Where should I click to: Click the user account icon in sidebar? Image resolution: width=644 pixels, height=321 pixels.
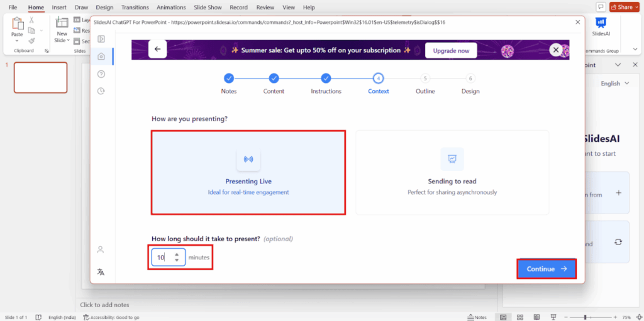[x=101, y=249]
